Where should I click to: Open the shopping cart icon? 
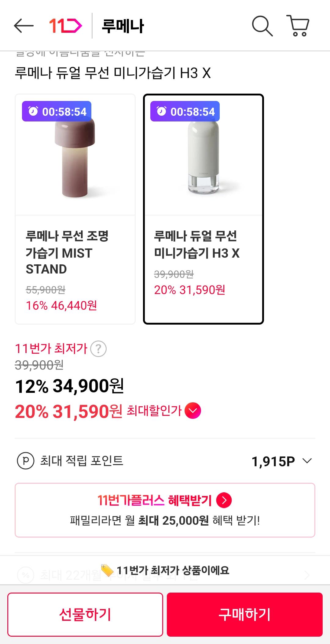[x=298, y=26]
